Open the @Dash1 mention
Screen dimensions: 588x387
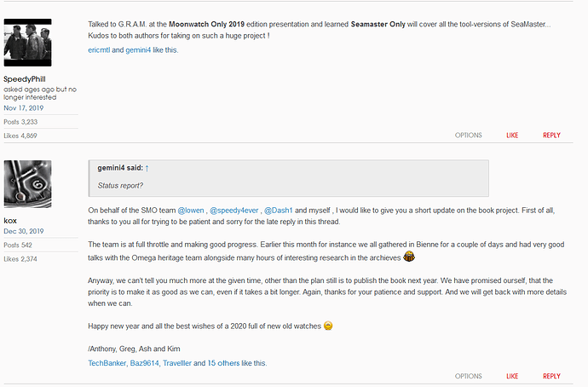[x=279, y=211]
